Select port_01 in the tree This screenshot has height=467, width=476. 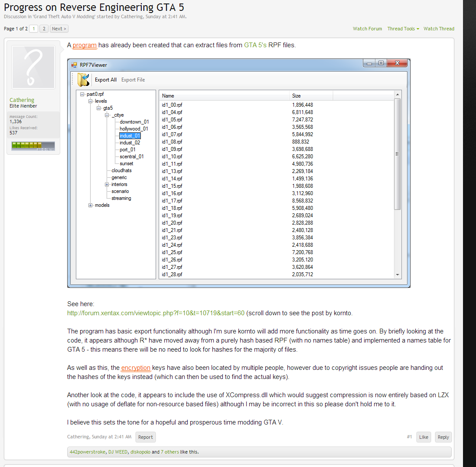[127, 150]
